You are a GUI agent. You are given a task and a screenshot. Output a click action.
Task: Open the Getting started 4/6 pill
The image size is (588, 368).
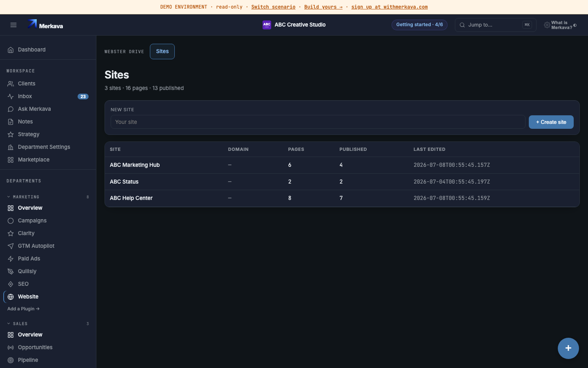[419, 25]
